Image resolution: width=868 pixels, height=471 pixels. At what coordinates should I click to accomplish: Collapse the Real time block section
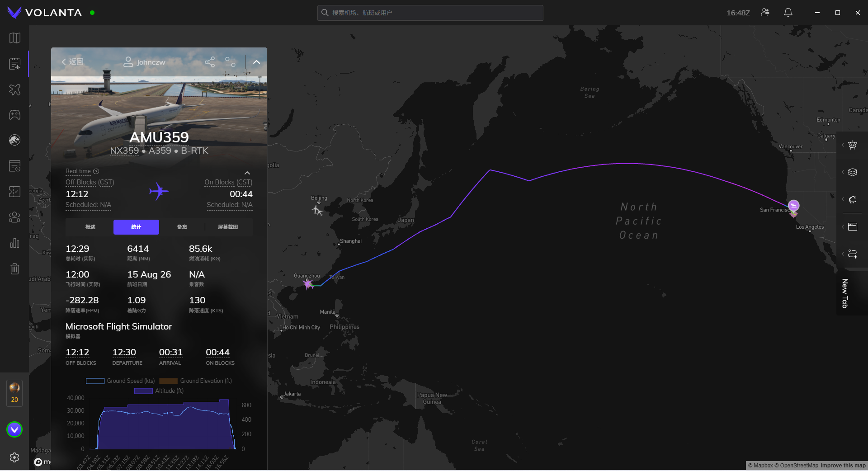click(247, 173)
